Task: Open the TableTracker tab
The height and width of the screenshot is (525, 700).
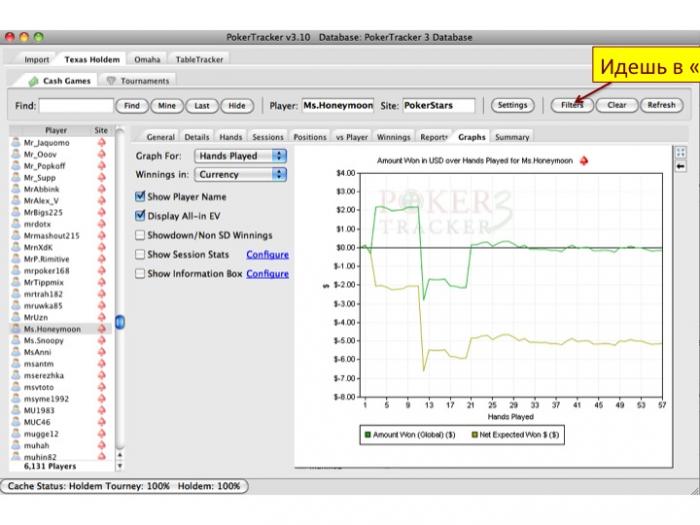Action: pyautogui.click(x=199, y=59)
